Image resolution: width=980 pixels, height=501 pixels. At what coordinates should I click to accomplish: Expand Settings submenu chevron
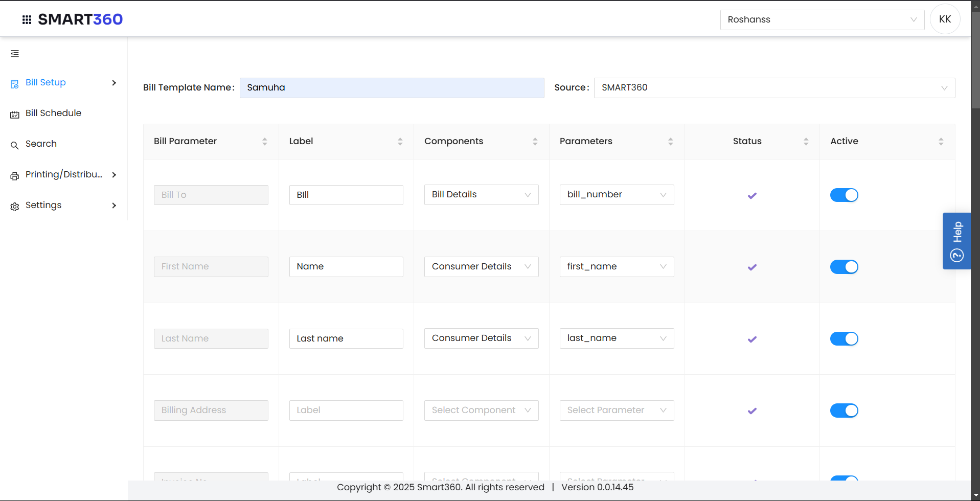pyautogui.click(x=114, y=206)
